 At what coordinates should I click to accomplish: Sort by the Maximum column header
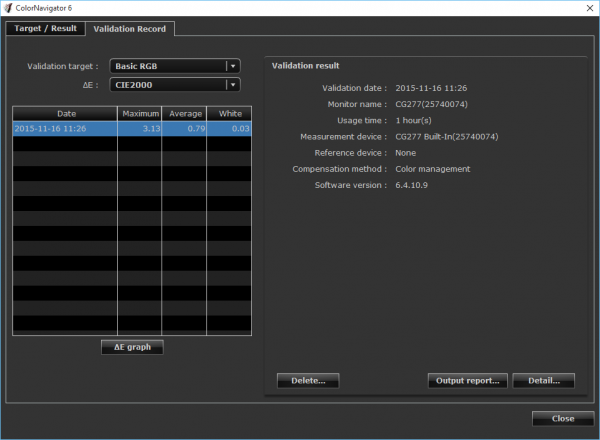click(x=140, y=114)
